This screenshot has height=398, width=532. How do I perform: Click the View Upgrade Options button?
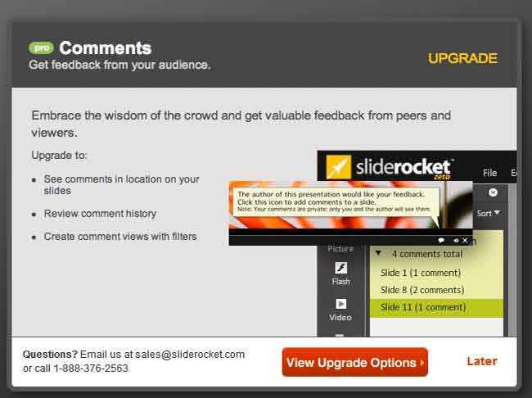click(x=355, y=362)
